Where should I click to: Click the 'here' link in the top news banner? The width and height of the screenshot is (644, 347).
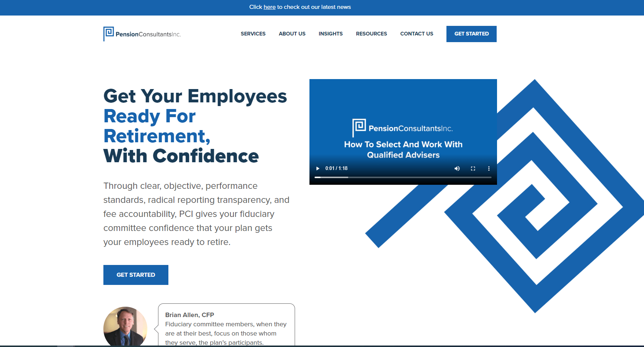[x=270, y=7]
